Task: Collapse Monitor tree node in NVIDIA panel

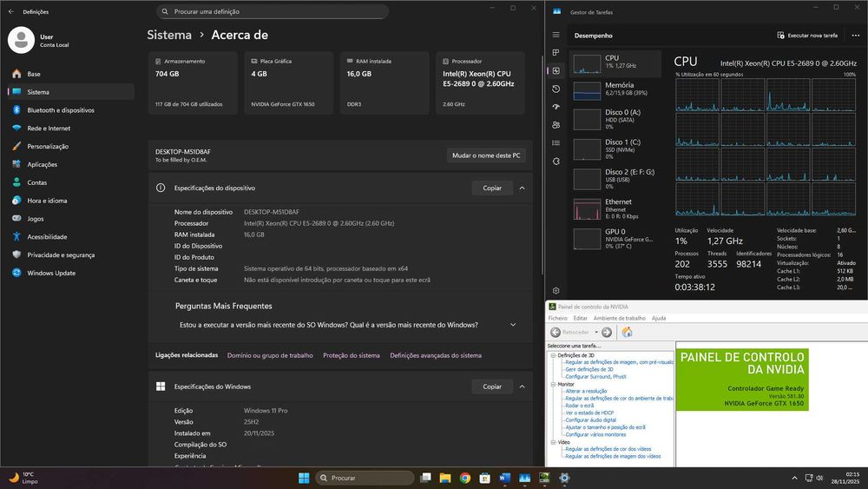Action: 553,384
